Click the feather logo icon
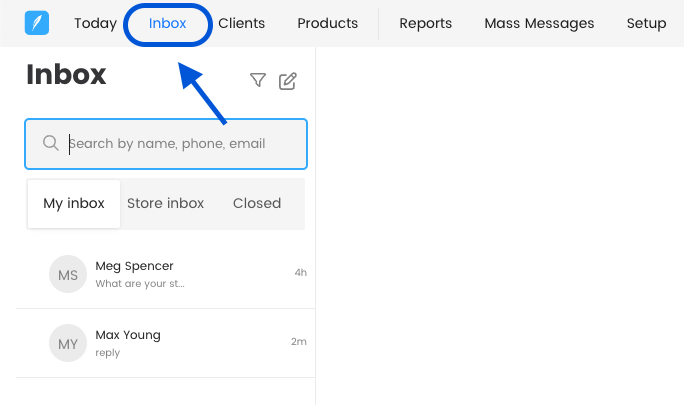Viewport: 684px width, 405px height. (36, 23)
